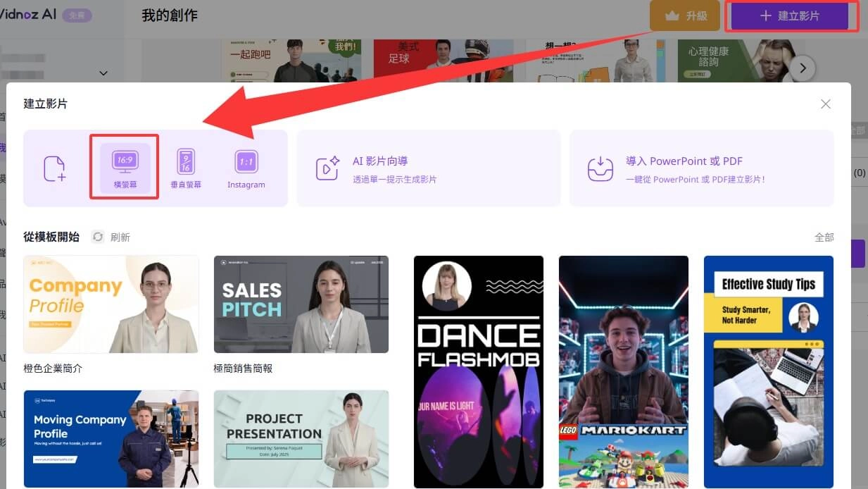This screenshot has height=489, width=868.
Task: Close the 建立影片 dialog
Action: (x=826, y=104)
